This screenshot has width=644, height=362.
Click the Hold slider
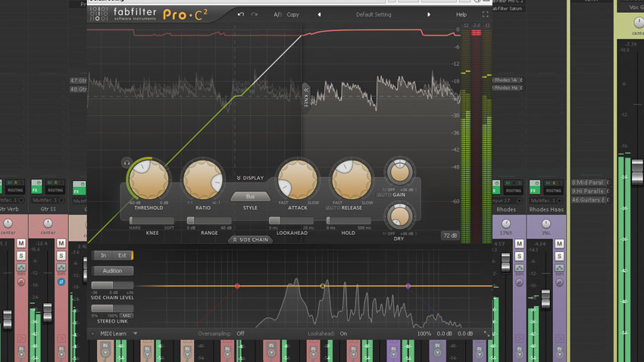pos(349,221)
